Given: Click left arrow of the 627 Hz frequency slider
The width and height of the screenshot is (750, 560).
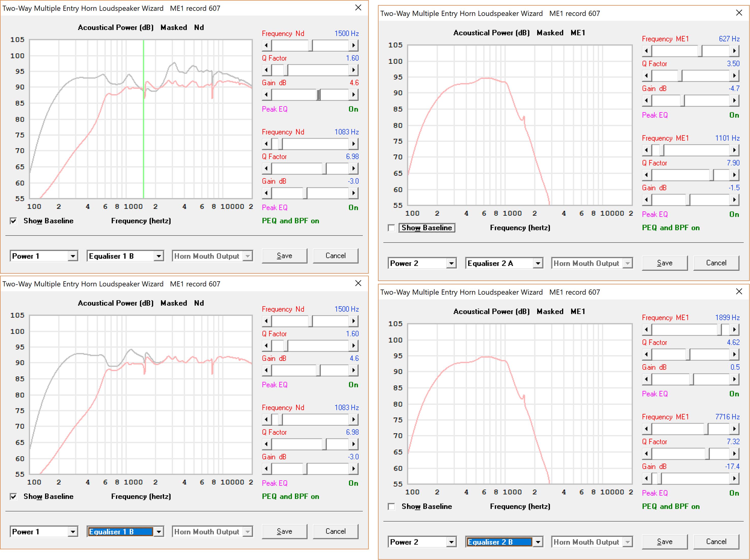Looking at the screenshot, I should point(647,51).
